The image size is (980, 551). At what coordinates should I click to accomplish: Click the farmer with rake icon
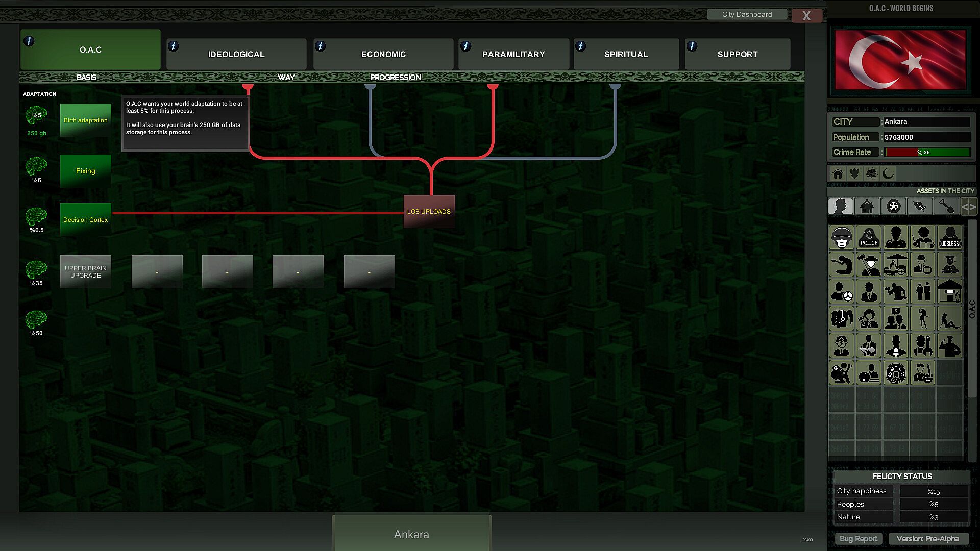click(869, 265)
